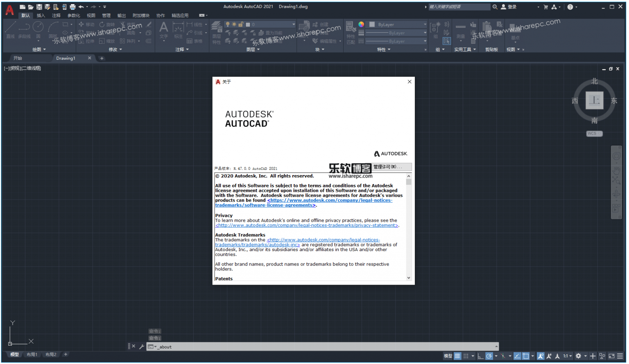
Task: Click the red AutoCAD application menu logo
Action: tap(9, 10)
